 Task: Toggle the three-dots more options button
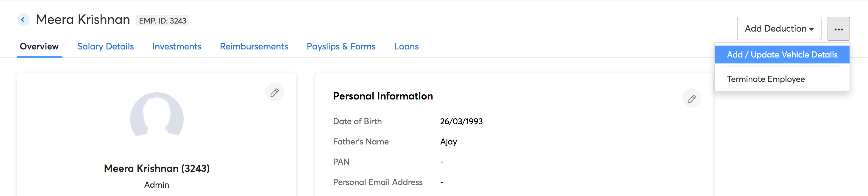point(838,29)
